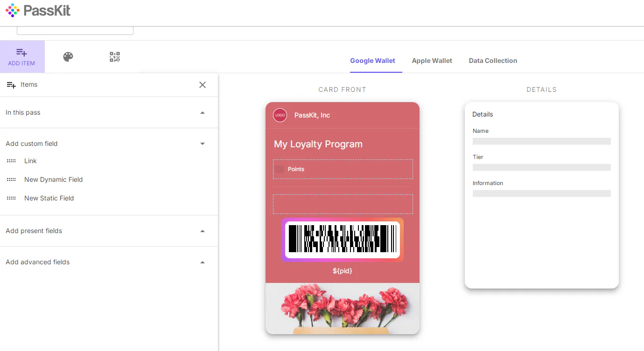Expand the In this pass section
This screenshot has height=351, width=644.
pyautogui.click(x=109, y=112)
